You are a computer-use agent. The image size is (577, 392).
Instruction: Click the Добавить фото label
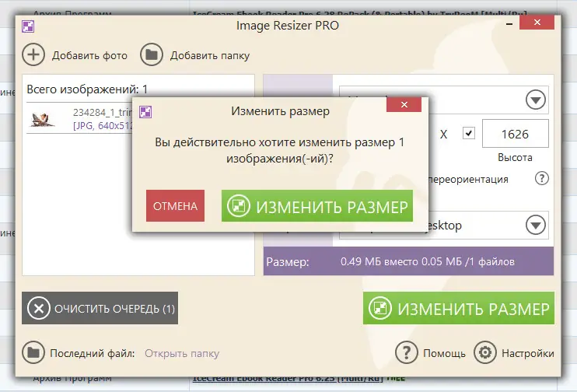tap(89, 55)
